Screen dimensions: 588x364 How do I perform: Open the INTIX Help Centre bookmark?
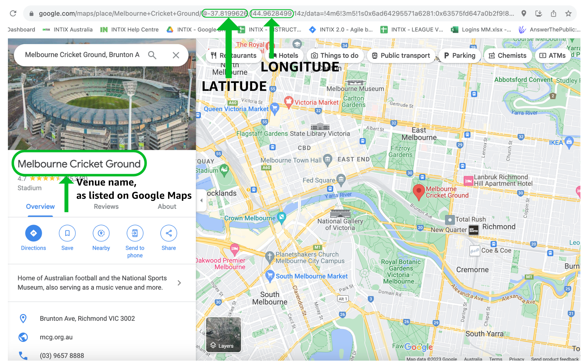pos(129,30)
